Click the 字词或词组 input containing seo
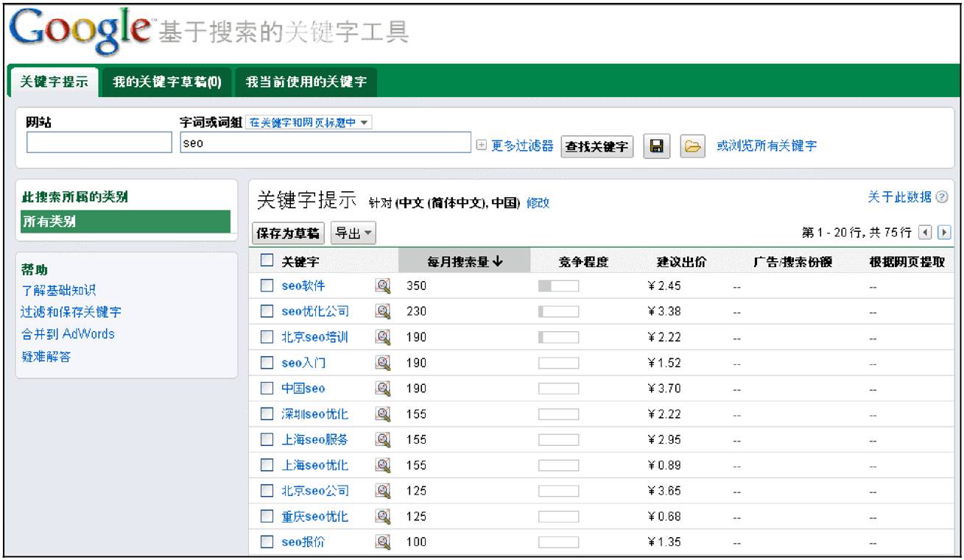 (326, 143)
